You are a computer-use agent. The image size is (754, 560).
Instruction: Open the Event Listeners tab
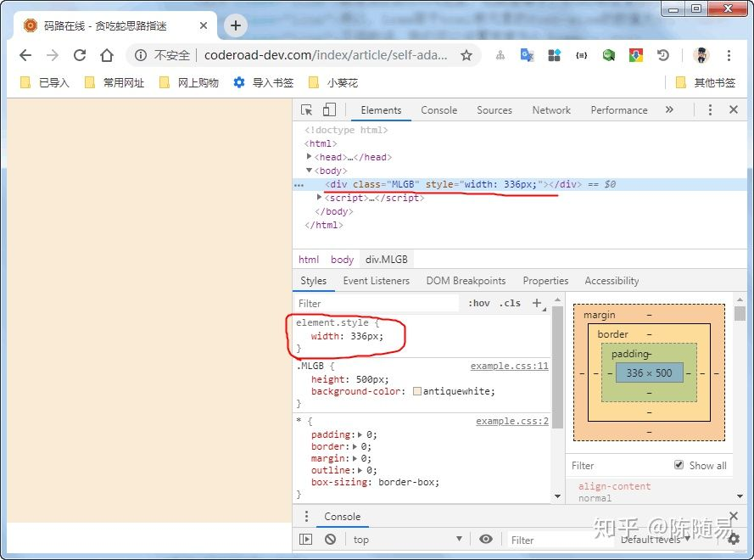(376, 281)
